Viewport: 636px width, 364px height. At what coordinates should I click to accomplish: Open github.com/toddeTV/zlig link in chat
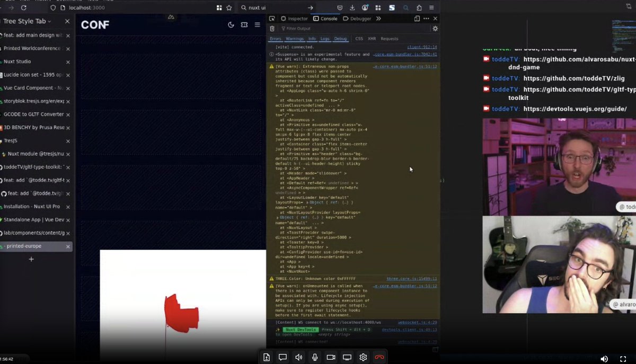[574, 78]
